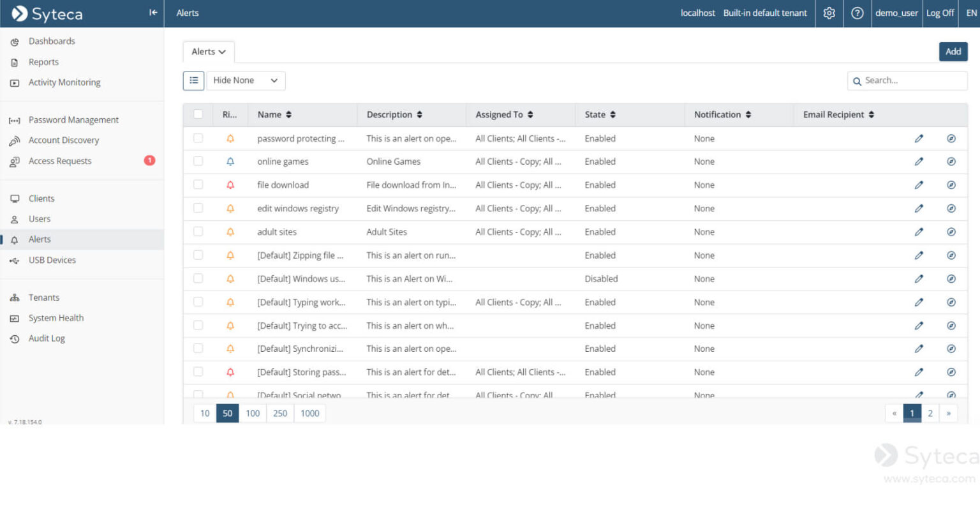980x505 pixels.
Task: Open the Hide None dropdown
Action: [x=246, y=80]
